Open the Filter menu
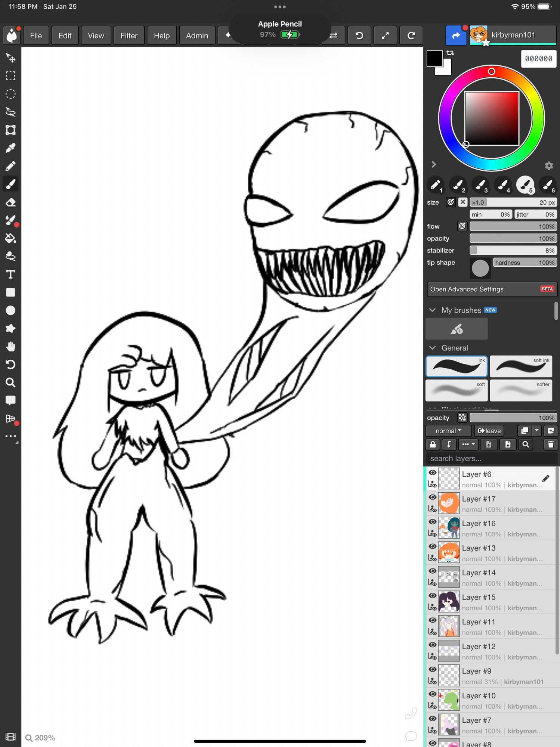Screen dimensions: 560x747 point(129,35)
